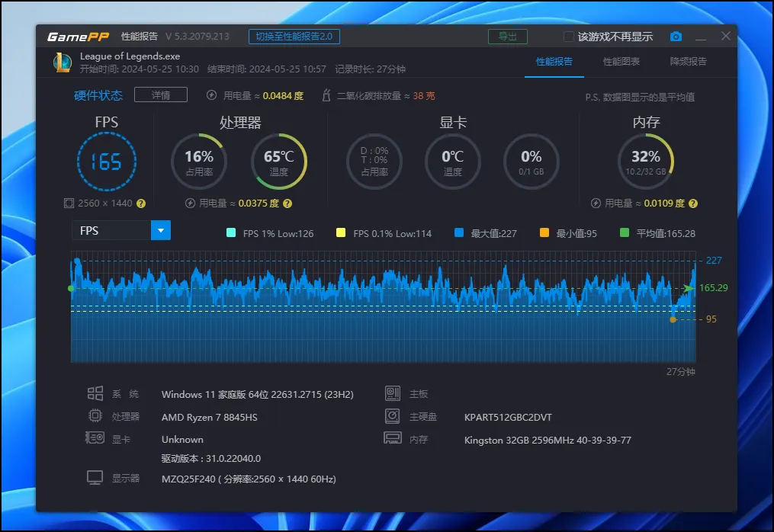774x532 pixels.
Task: Click the CPU chip icon beside 处理器
Action: coord(95,416)
